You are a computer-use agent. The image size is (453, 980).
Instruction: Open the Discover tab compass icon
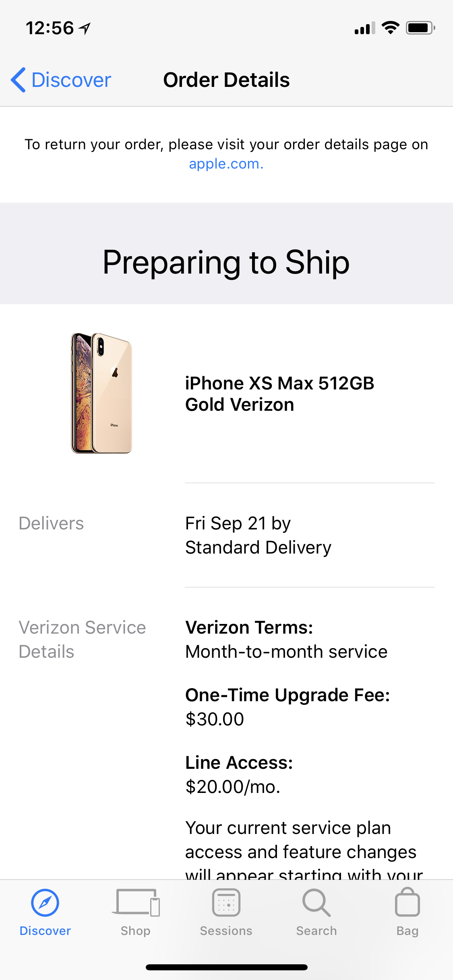[x=45, y=903]
